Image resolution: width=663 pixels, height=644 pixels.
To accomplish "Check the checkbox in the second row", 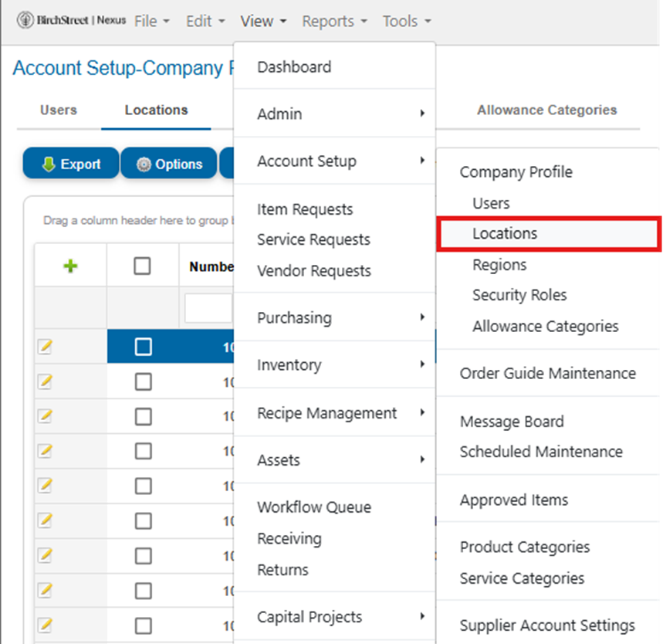I will [144, 382].
